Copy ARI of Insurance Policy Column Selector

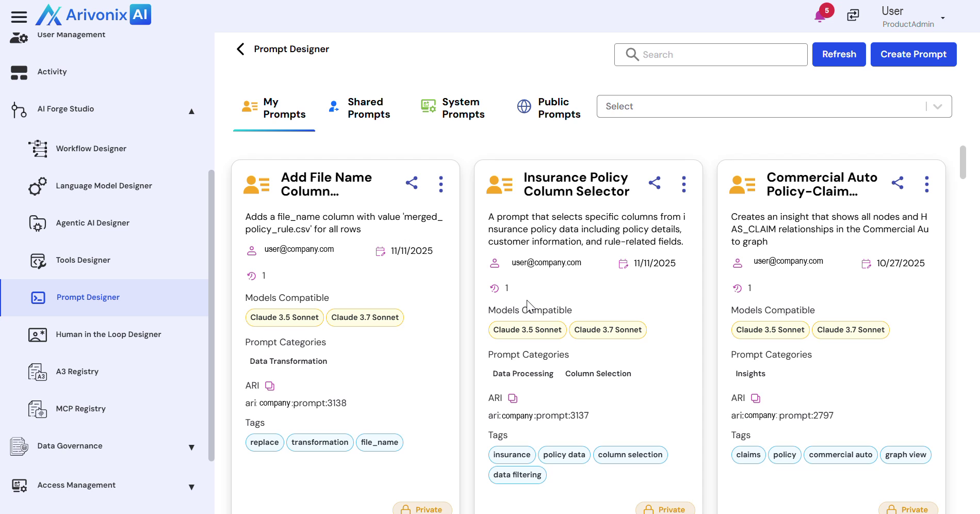click(x=513, y=398)
